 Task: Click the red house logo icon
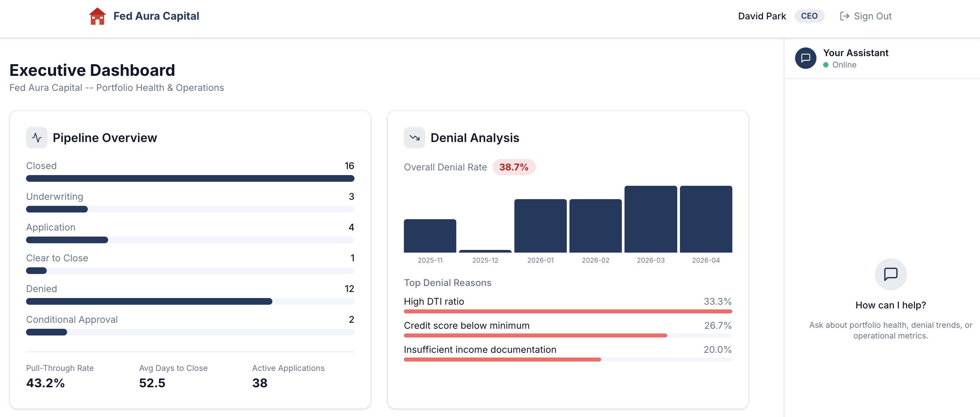(97, 16)
